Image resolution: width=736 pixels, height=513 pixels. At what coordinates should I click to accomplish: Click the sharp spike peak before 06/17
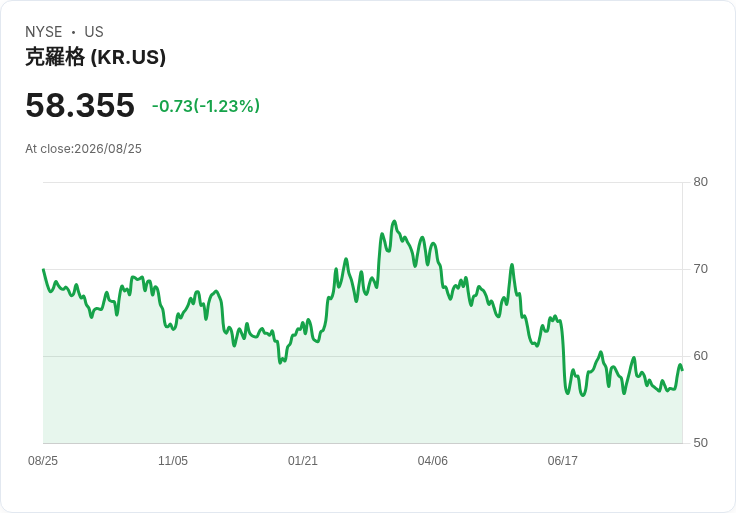click(x=512, y=265)
